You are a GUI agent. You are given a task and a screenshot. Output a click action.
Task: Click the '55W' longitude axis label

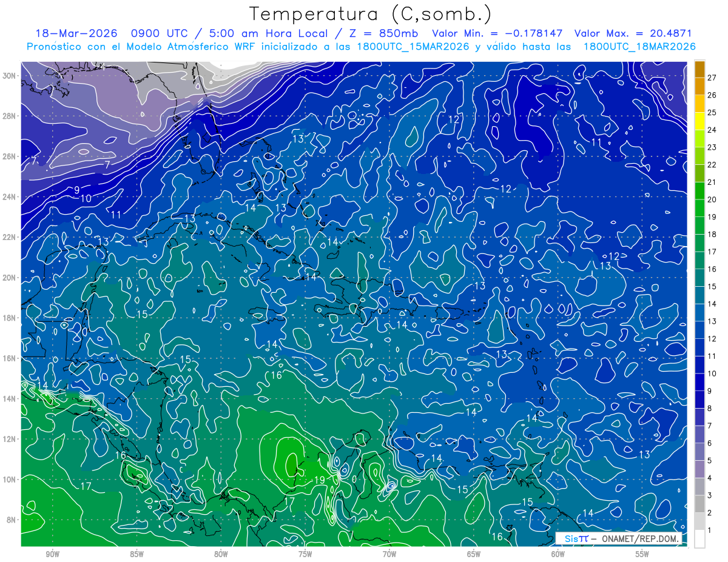(642, 554)
